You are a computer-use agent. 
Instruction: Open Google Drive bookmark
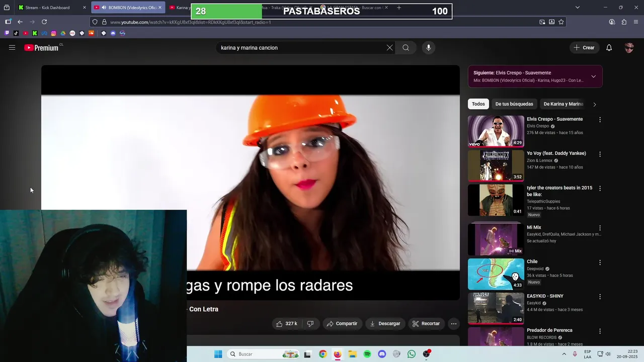[63, 33]
